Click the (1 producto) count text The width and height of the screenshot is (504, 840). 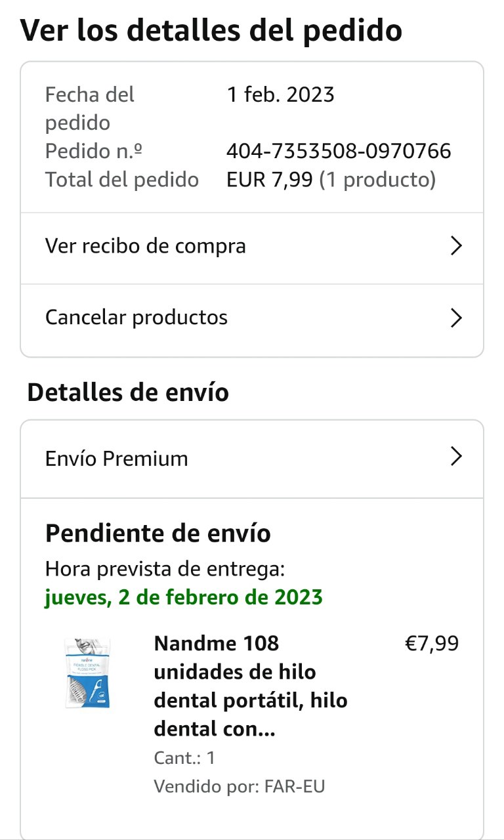377,180
